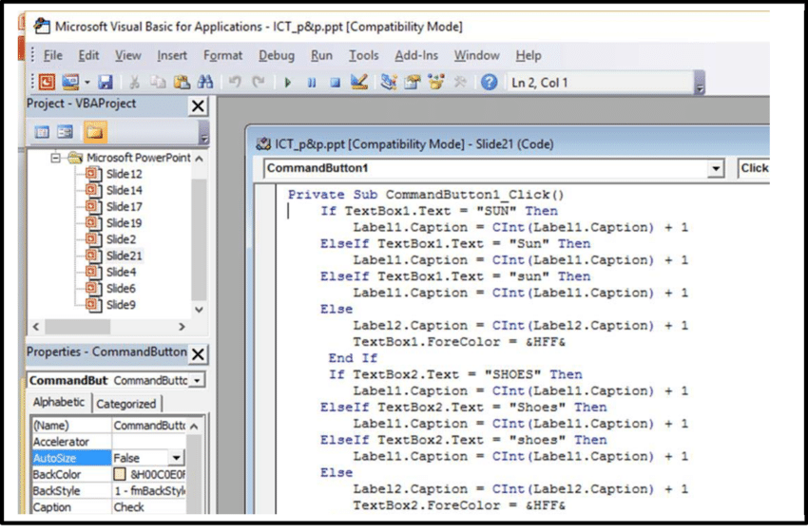Open the blue Help question mark icon
This screenshot has width=808, height=532.
point(489,83)
